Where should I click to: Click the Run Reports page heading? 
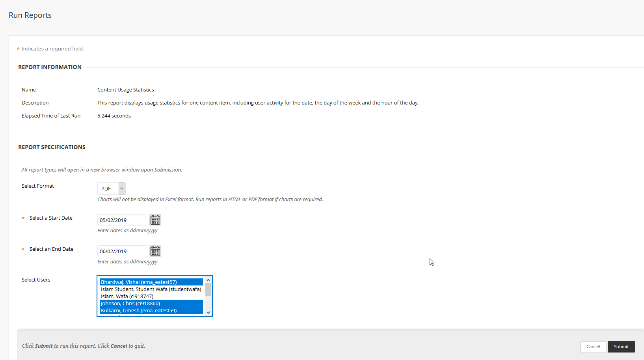pyautogui.click(x=30, y=15)
